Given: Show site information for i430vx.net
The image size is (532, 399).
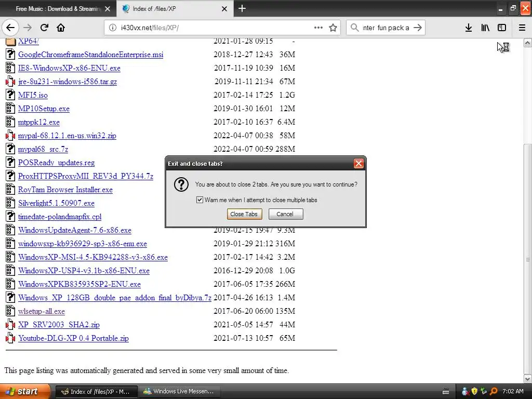Looking at the screenshot, I should point(113,28).
